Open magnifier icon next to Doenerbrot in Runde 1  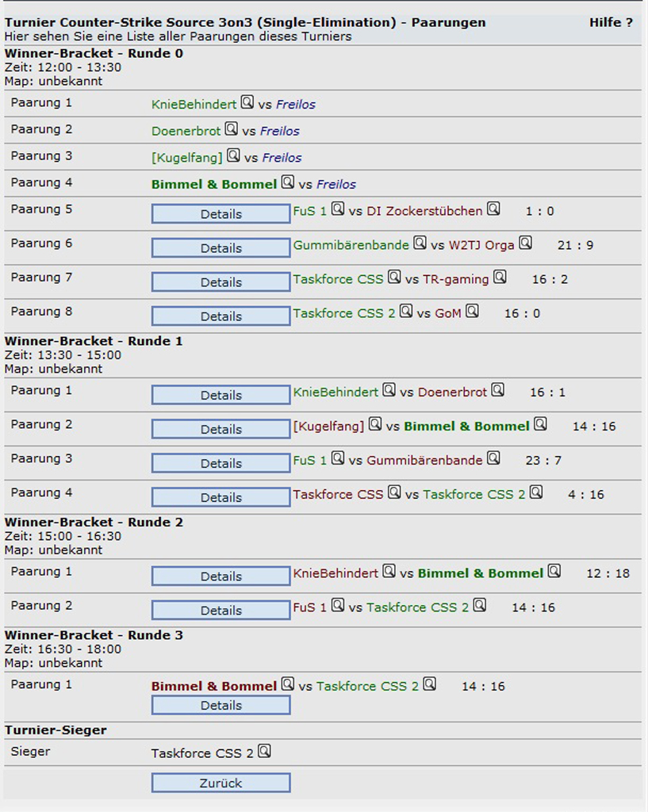498,390
